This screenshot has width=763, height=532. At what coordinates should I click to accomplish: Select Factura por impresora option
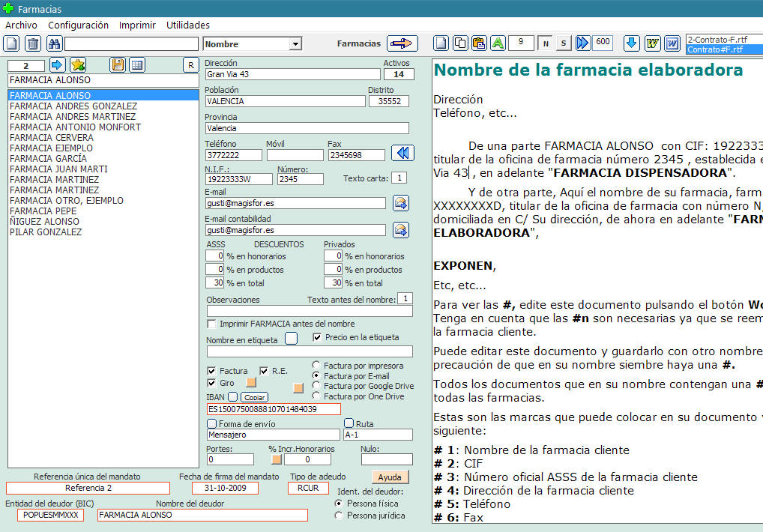click(x=316, y=366)
